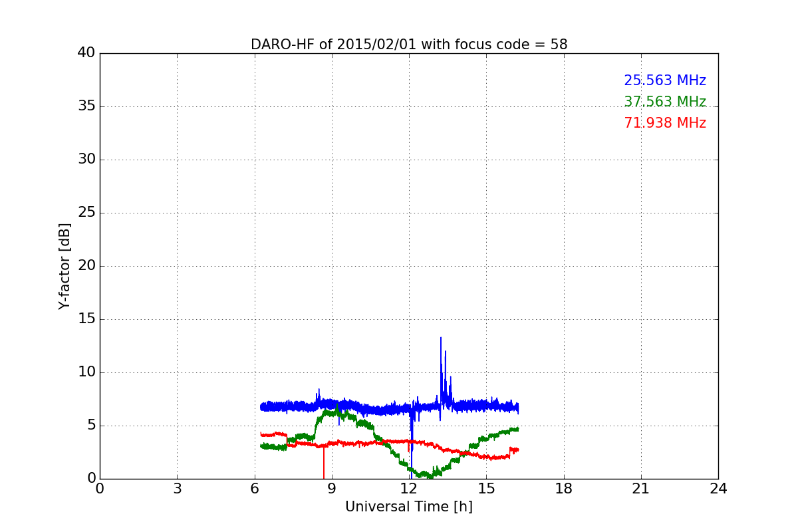This screenshot has height=532, width=798.
Task: Click the tallest blue spike peak near 13 h
Action: point(440,338)
